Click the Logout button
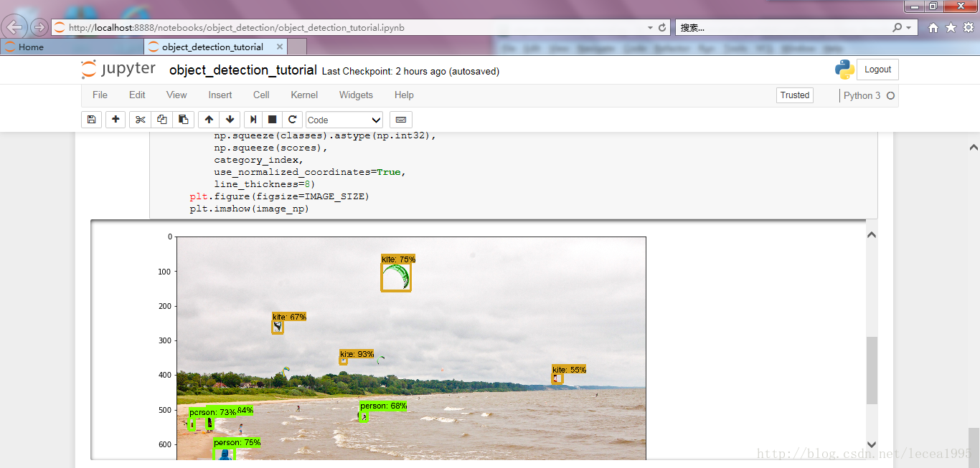The width and height of the screenshot is (980, 468). (x=877, y=70)
